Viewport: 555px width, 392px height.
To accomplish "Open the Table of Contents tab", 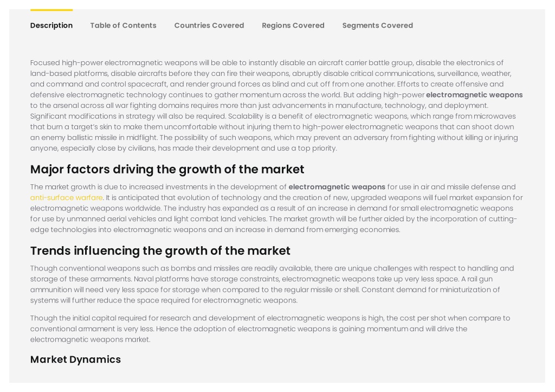I will click(123, 25).
